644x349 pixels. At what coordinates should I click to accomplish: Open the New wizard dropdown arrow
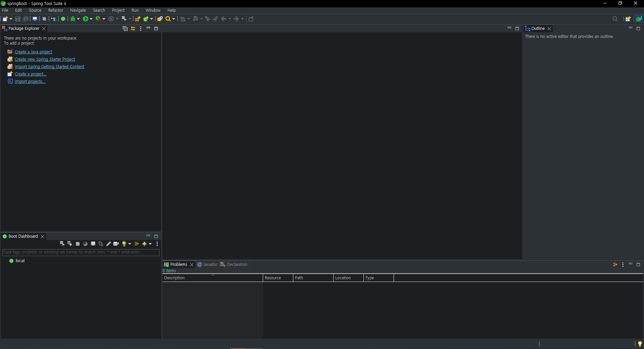(11, 19)
